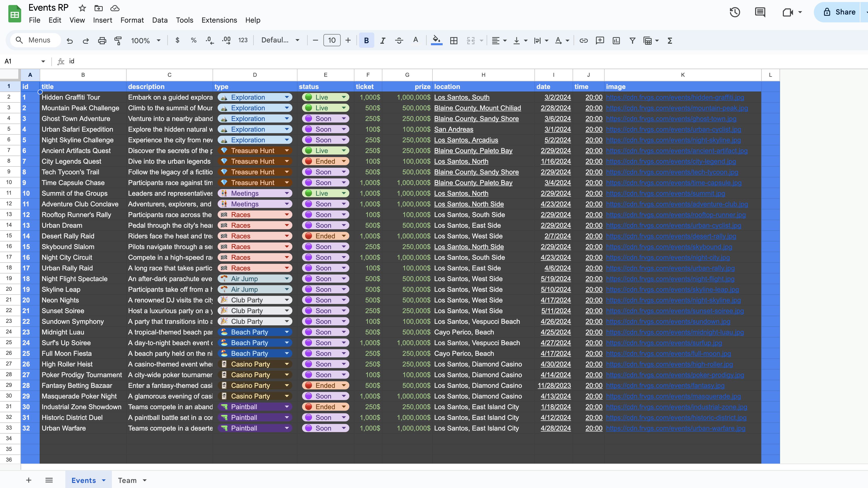Click the paint format roller icon
This screenshot has width=868, height=488.
pos(118,41)
